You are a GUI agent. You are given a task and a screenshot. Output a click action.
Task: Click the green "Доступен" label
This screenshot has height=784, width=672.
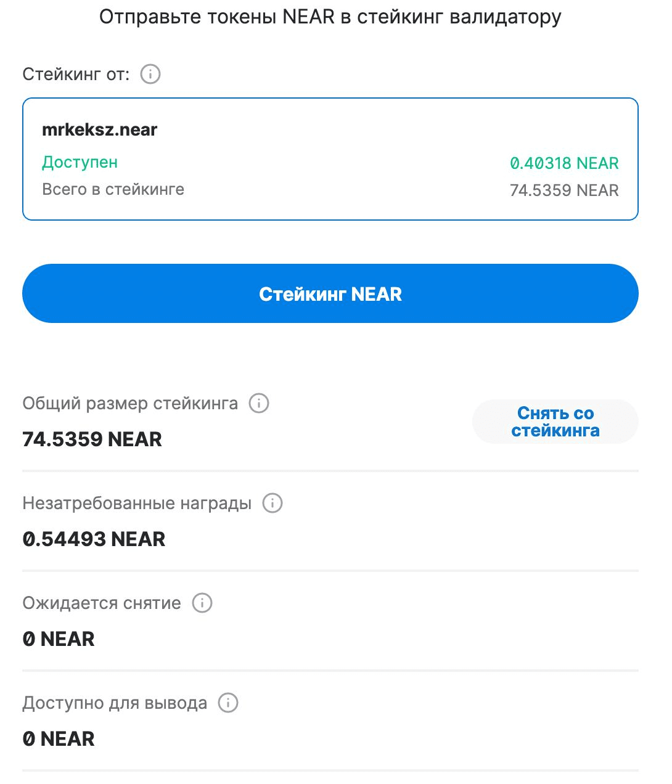click(80, 163)
